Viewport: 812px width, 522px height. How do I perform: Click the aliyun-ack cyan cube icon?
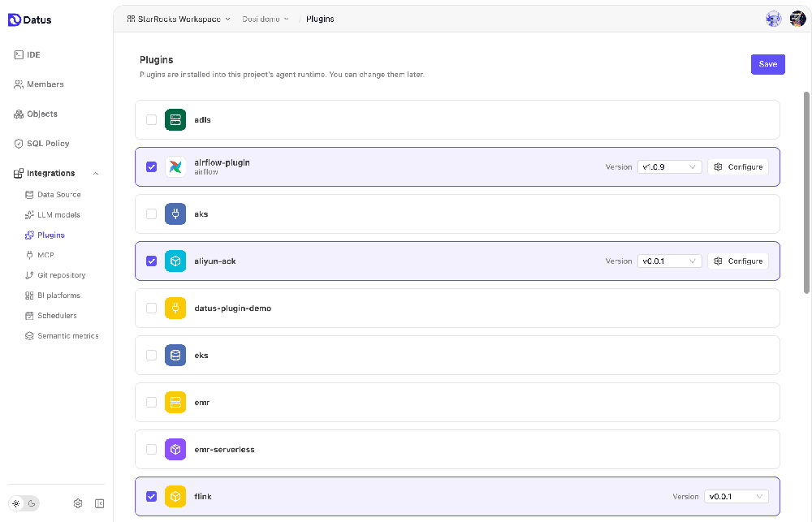click(175, 261)
